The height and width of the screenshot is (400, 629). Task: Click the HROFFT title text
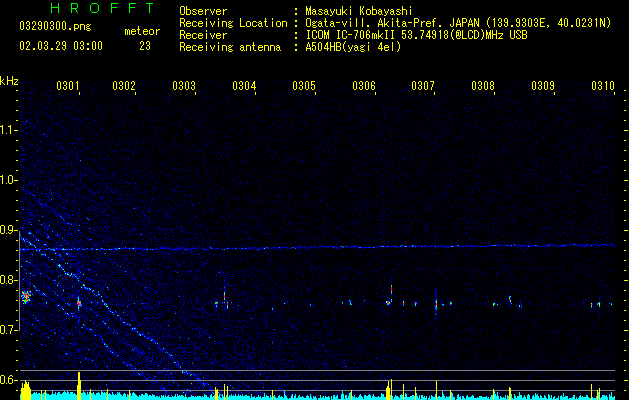click(x=102, y=8)
